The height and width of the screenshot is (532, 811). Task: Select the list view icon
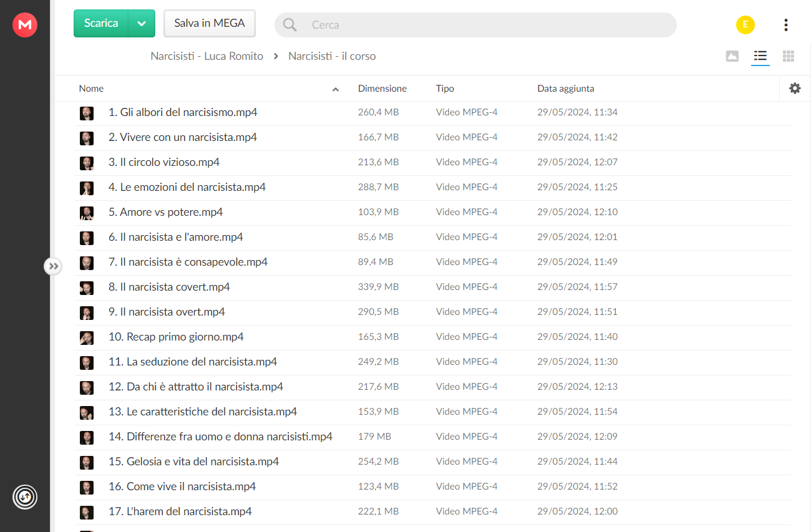coord(760,56)
